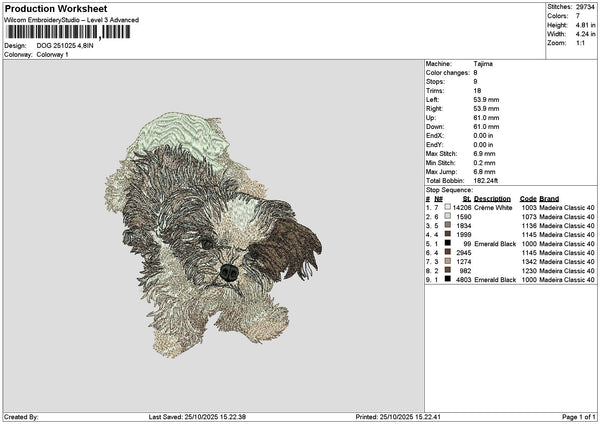The height and width of the screenshot is (424, 600).
Task: Click the 'Page 1 of 1' indicator
Action: 579,417
